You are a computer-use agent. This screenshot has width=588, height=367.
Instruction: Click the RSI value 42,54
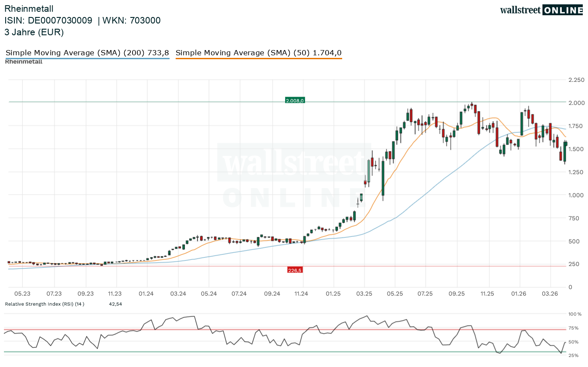click(x=116, y=304)
